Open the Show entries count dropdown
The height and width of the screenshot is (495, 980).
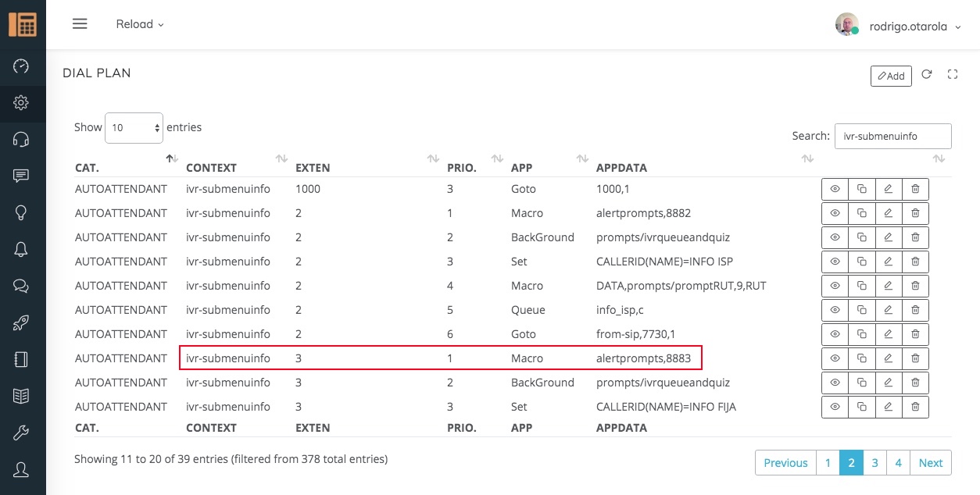pos(134,127)
